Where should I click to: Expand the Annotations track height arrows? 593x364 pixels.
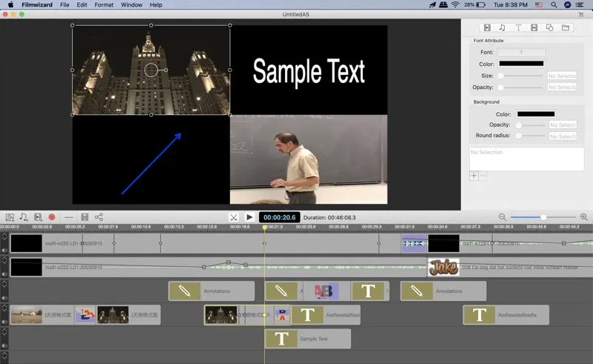4,285
